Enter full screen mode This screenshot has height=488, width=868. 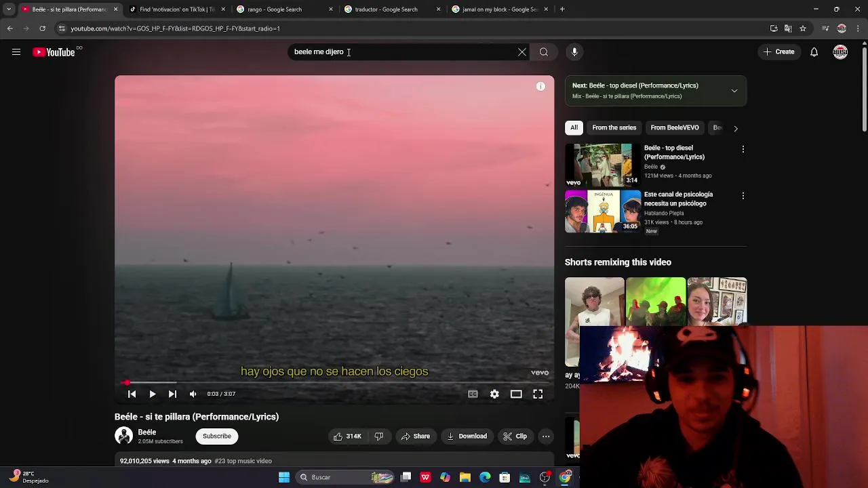(x=538, y=394)
